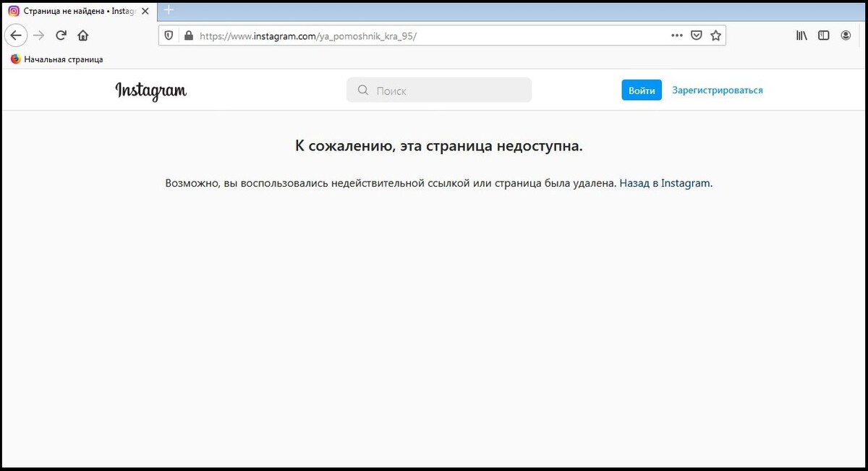Open the Firefox Library icon
This screenshot has width=868, height=471.
click(x=801, y=35)
